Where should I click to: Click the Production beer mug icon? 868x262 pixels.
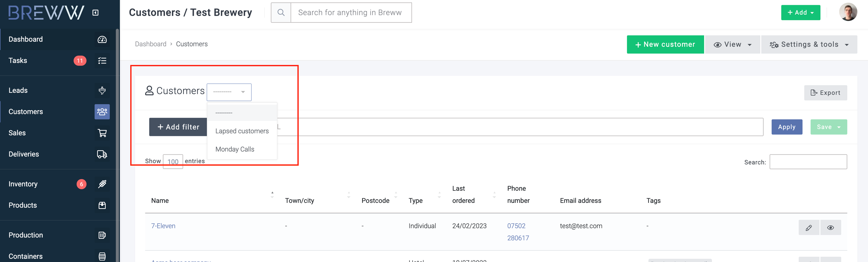(102, 235)
